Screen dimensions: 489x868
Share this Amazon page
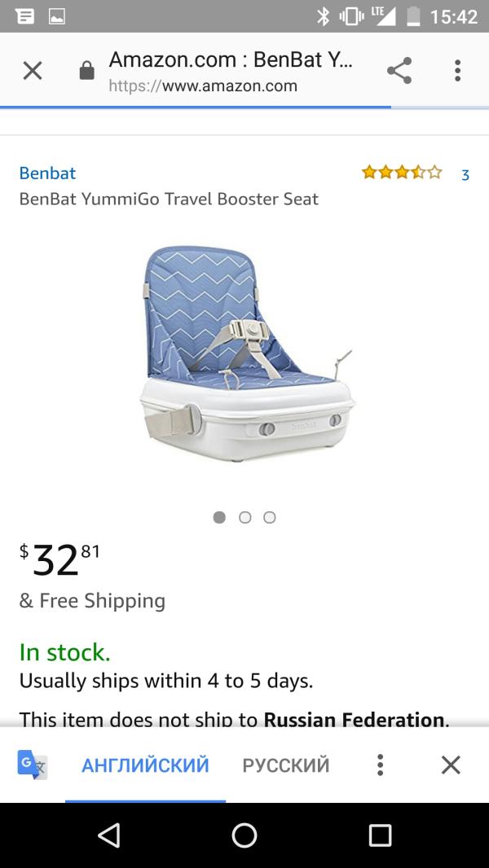point(399,71)
